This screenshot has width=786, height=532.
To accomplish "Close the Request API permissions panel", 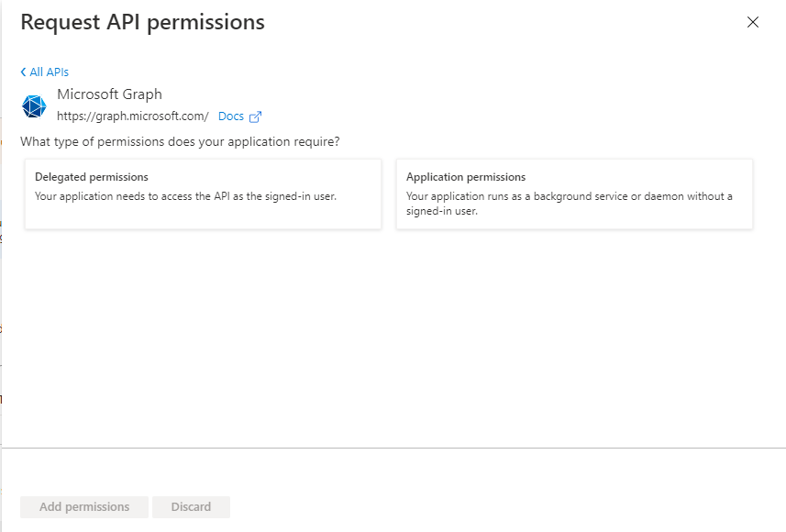I will (752, 22).
